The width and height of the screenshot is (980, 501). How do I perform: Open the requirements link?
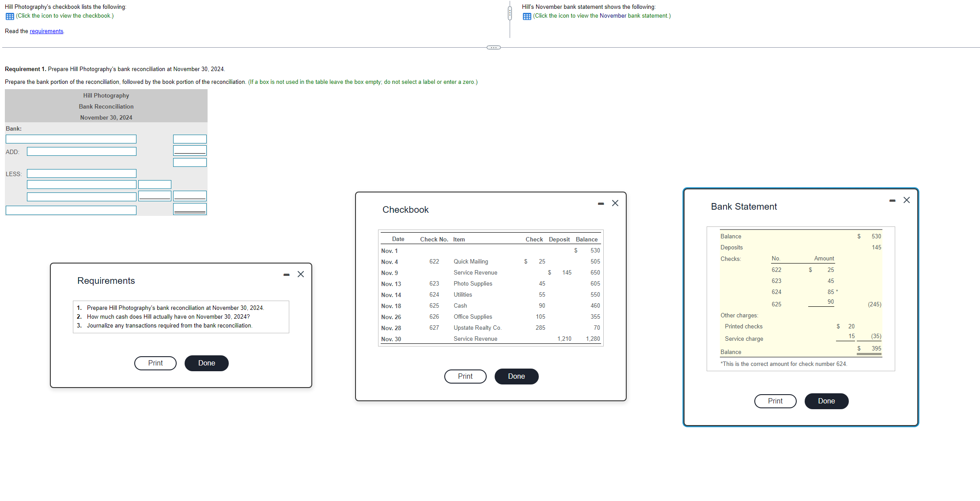[46, 31]
